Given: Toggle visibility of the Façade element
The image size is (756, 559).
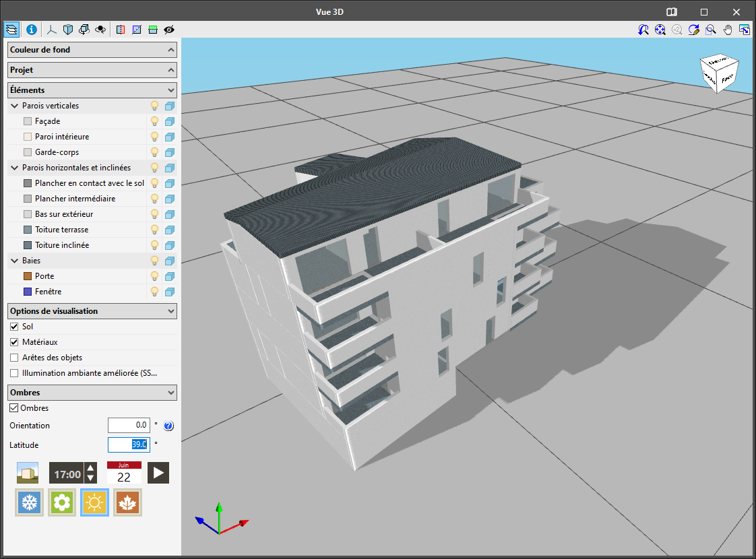Looking at the screenshot, I should tap(154, 121).
